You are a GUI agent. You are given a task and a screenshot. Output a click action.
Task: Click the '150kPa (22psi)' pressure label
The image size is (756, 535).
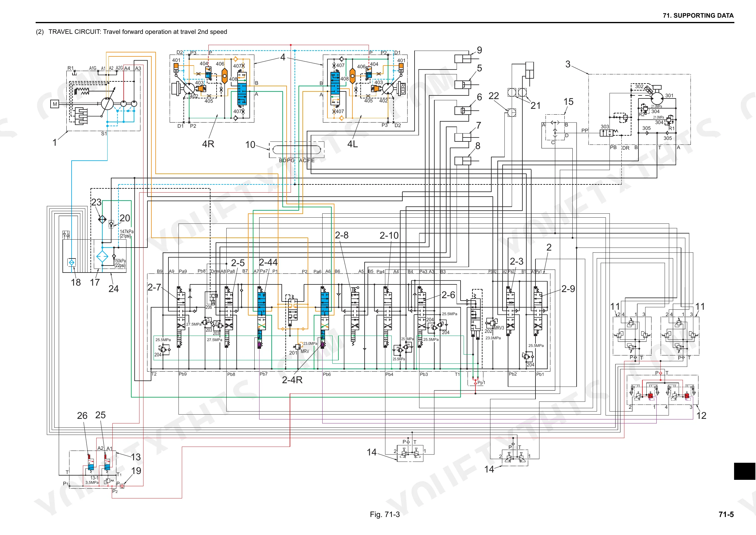point(120,263)
